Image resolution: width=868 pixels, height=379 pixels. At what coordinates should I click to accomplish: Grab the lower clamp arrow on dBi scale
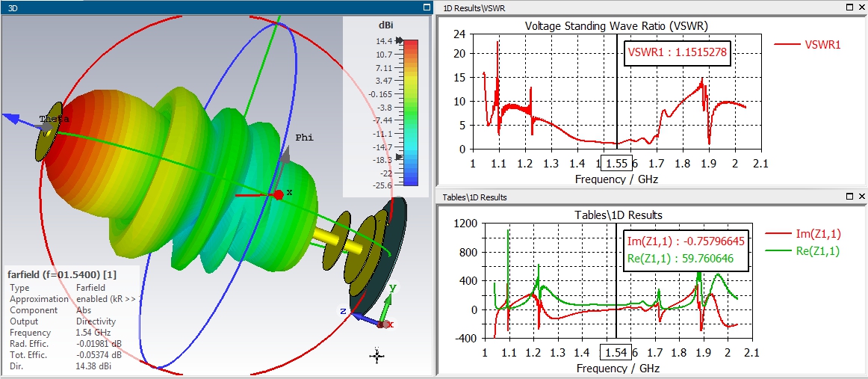tap(399, 157)
